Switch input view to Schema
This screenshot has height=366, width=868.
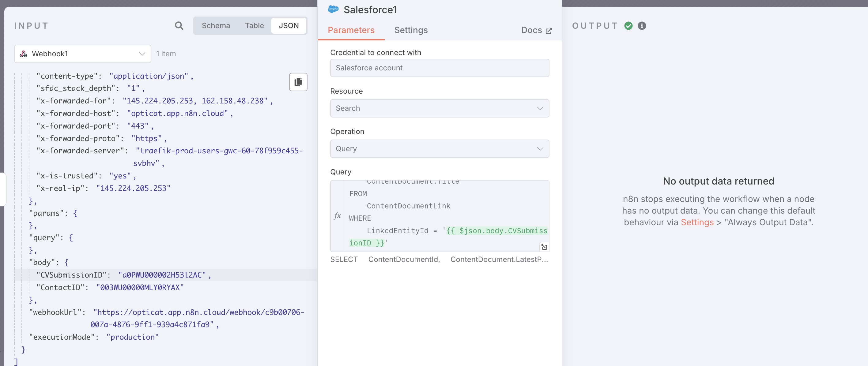pyautogui.click(x=216, y=26)
